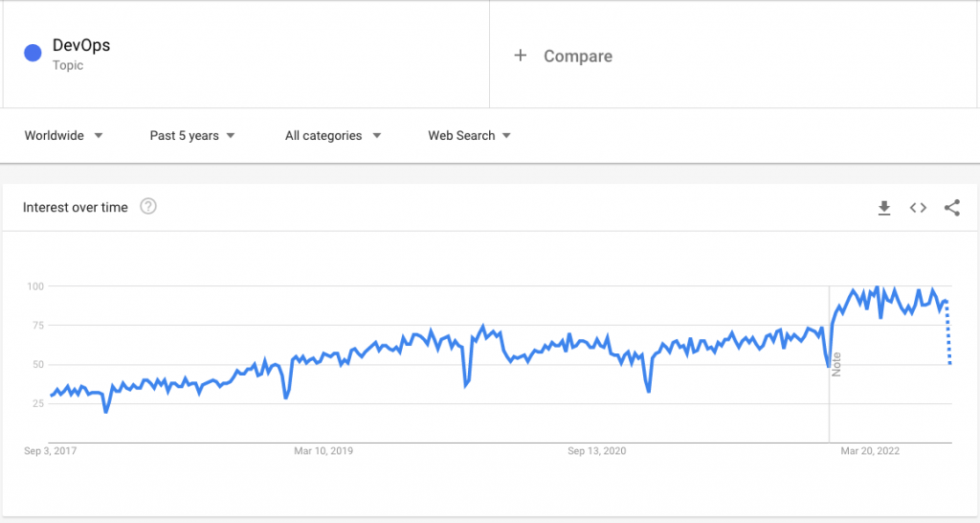The image size is (980, 523).
Task: Open the embed code icon
Action: pos(918,208)
